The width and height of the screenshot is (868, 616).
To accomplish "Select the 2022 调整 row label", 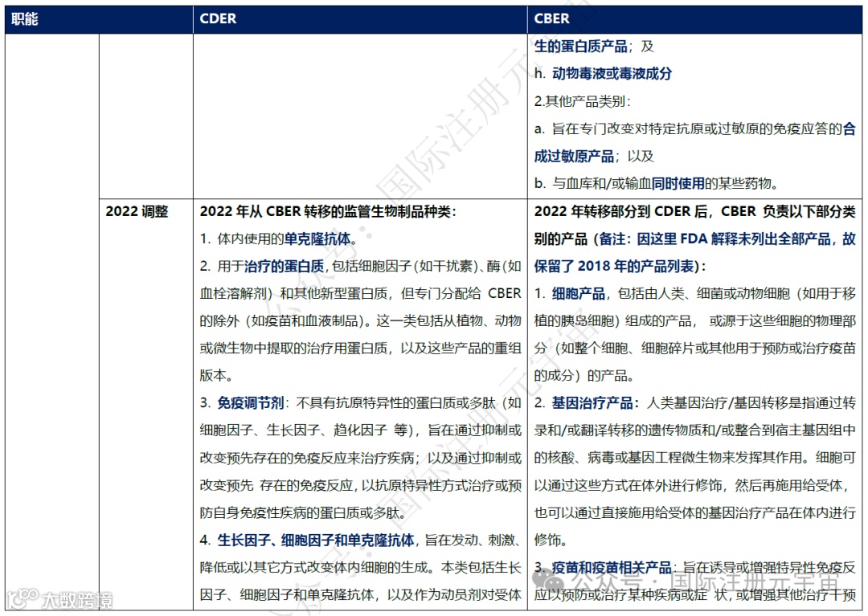I will [x=137, y=212].
